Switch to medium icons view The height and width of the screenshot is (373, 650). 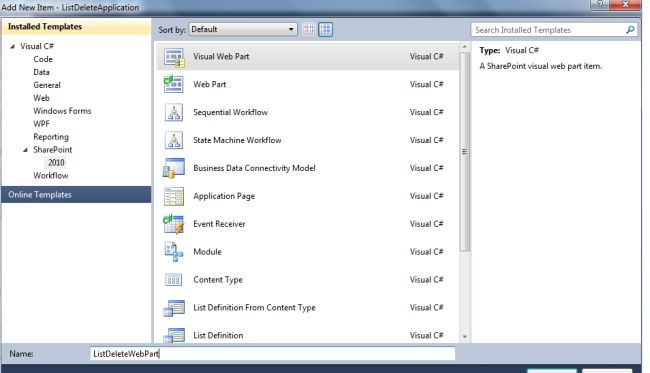(325, 29)
